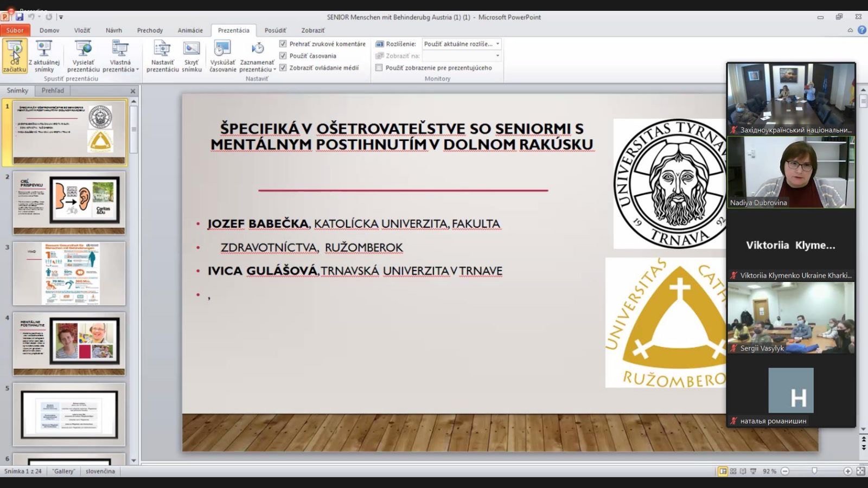868x488 pixels.
Task: Switch to Reading view in the status bar
Action: tap(743, 471)
